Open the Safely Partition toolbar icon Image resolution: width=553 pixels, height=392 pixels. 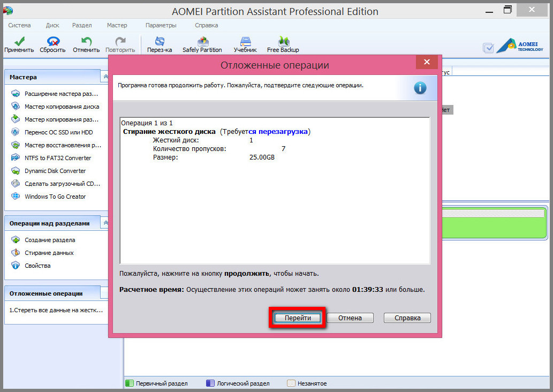[202, 41]
